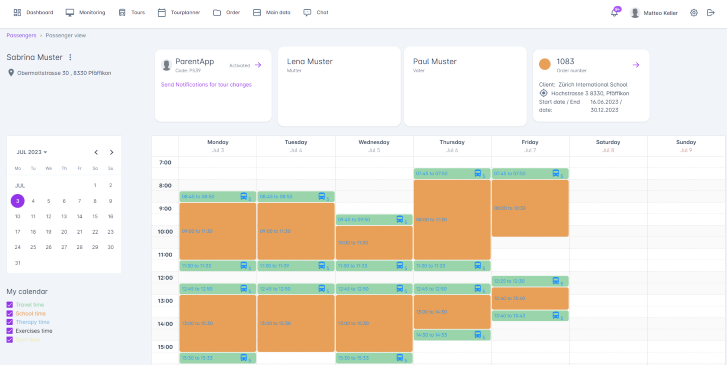This screenshot has height=365, width=727.
Task: Open Thursday 08:00 to 11:30 school block
Action: click(452, 219)
